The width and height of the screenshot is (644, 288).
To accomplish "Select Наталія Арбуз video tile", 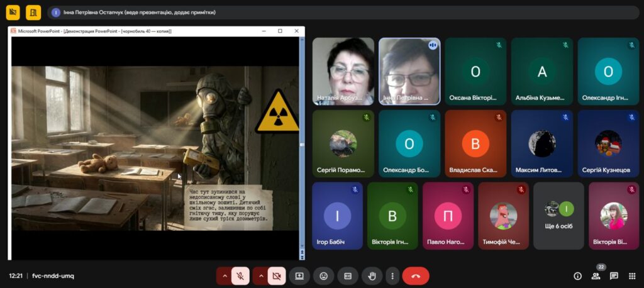I will click(343, 71).
